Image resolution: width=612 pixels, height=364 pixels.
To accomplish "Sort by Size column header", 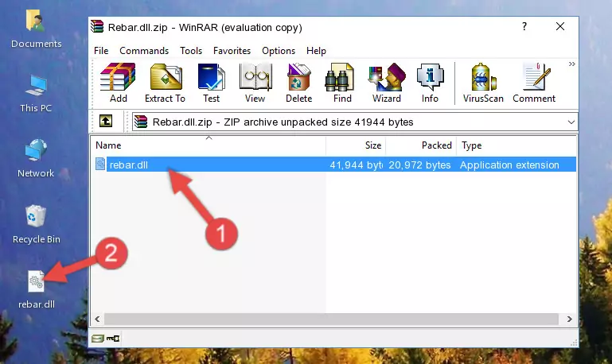I will (356, 145).
